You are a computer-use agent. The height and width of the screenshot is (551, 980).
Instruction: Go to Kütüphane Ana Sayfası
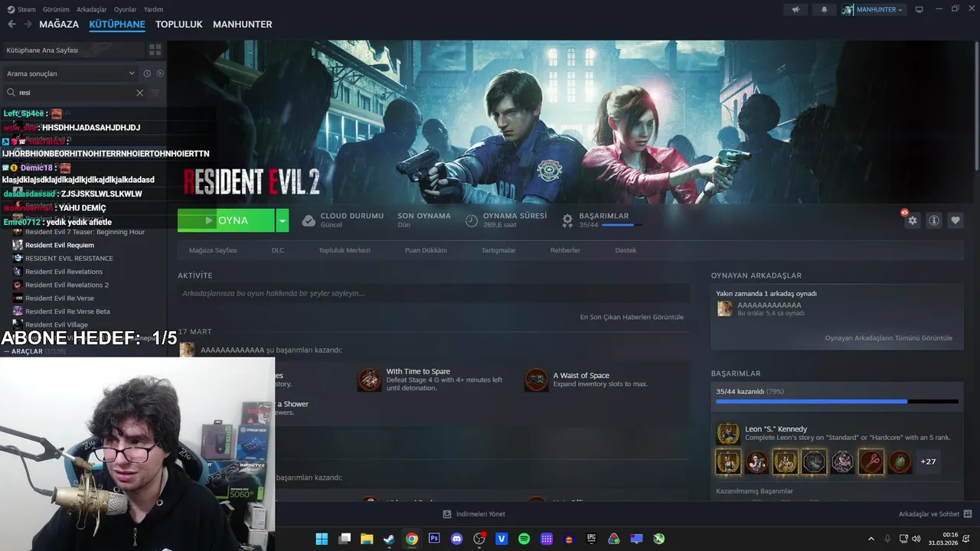tap(73, 50)
